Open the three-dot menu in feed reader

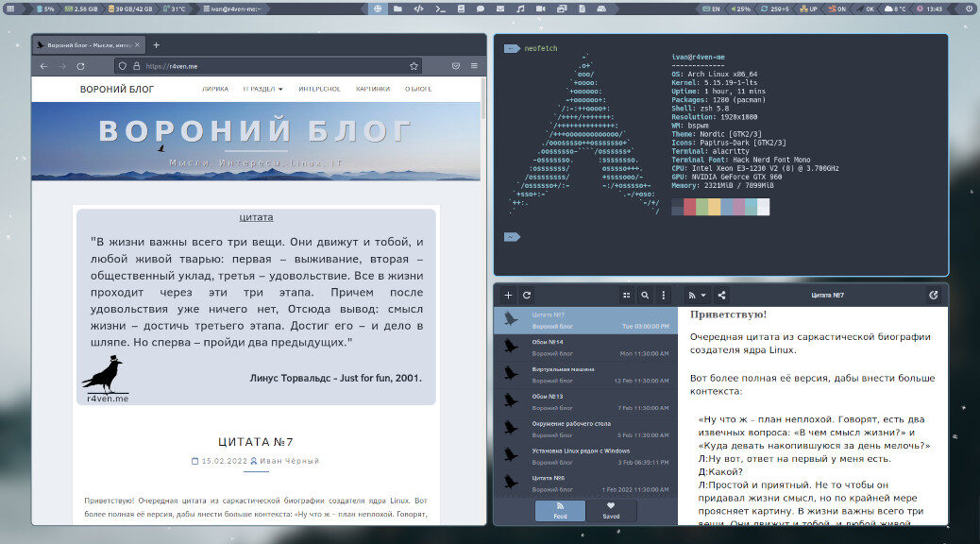click(664, 295)
